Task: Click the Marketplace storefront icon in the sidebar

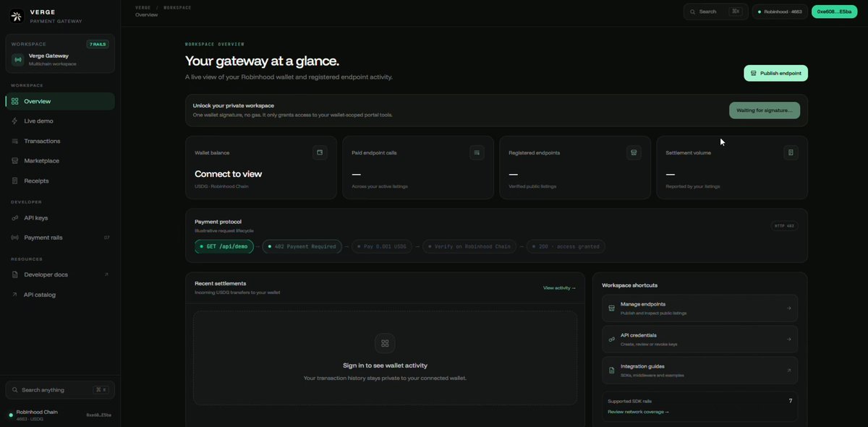Action: (15, 161)
